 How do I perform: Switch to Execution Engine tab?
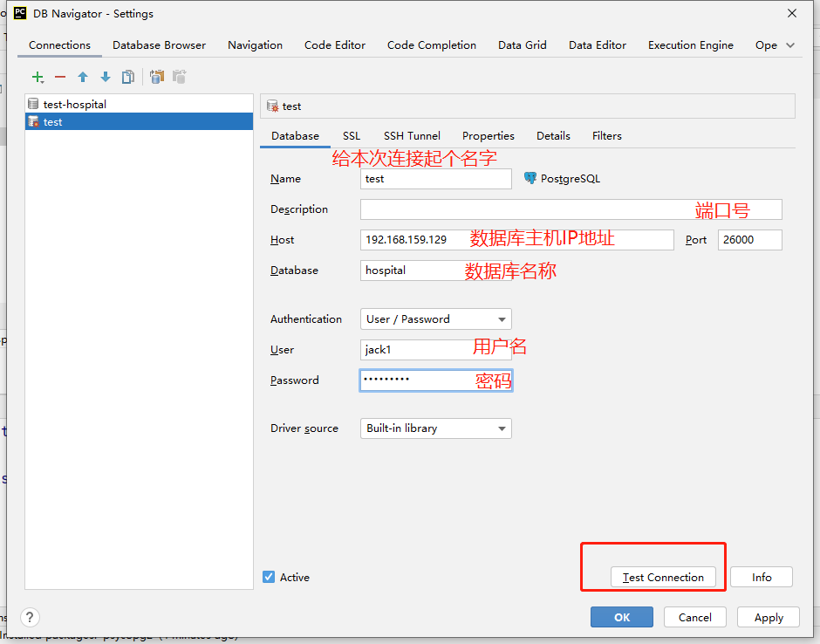pyautogui.click(x=690, y=45)
